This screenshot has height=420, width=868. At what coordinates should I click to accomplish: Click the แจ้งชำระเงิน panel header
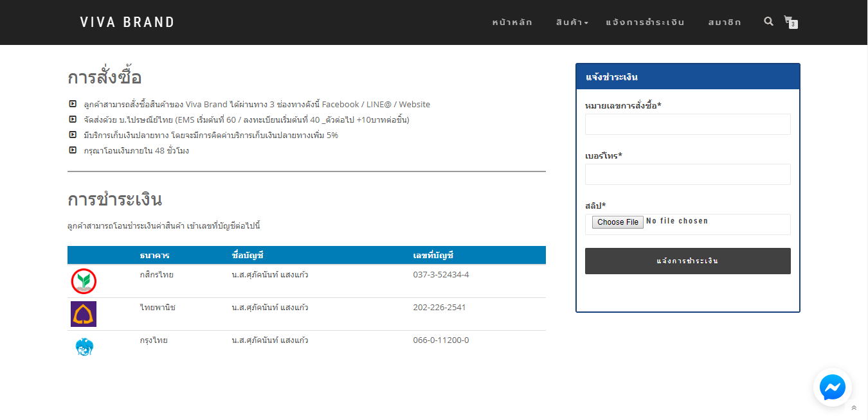click(688, 77)
